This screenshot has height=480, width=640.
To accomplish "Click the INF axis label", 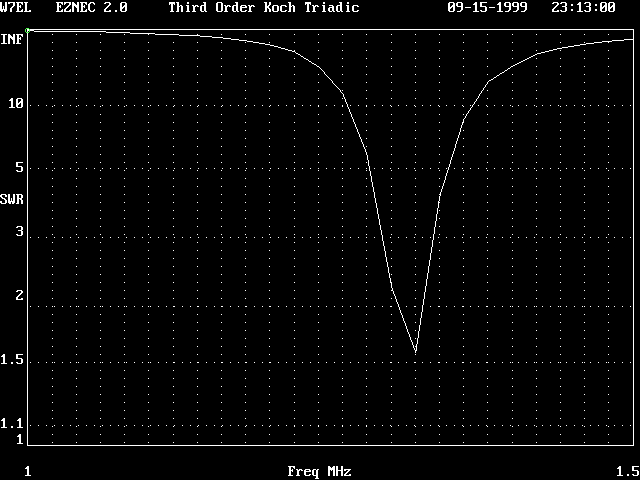I will [12, 40].
